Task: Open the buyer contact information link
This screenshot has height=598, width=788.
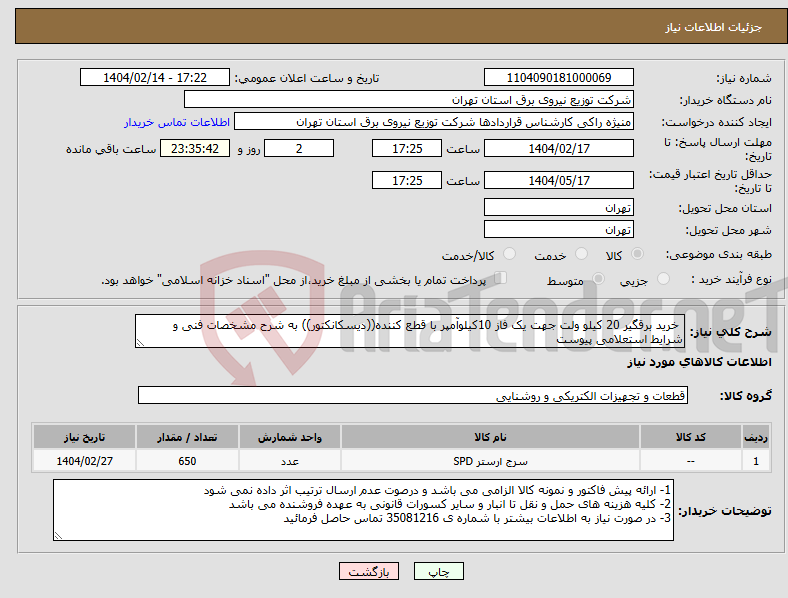Action: (177, 122)
